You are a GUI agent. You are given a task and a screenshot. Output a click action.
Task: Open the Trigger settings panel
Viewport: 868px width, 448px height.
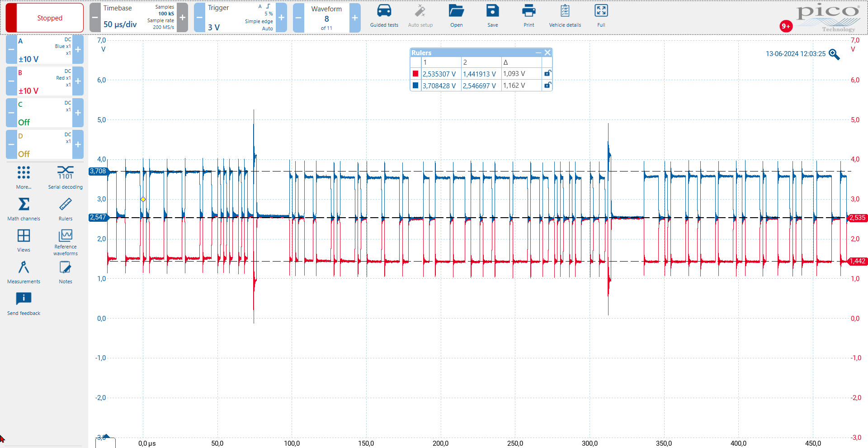point(240,18)
